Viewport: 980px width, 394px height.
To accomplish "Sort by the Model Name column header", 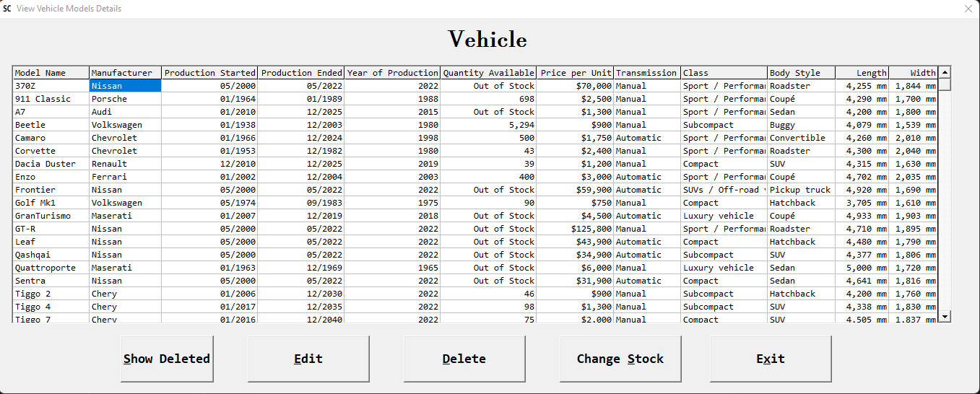I will coord(51,73).
